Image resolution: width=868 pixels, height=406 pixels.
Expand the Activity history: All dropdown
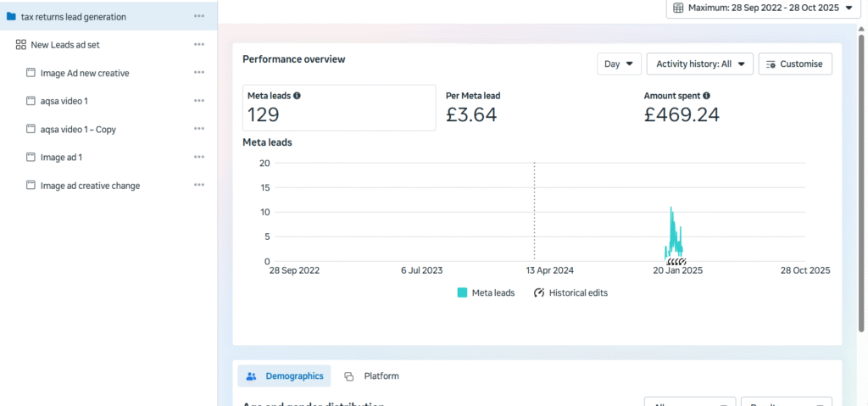[699, 64]
